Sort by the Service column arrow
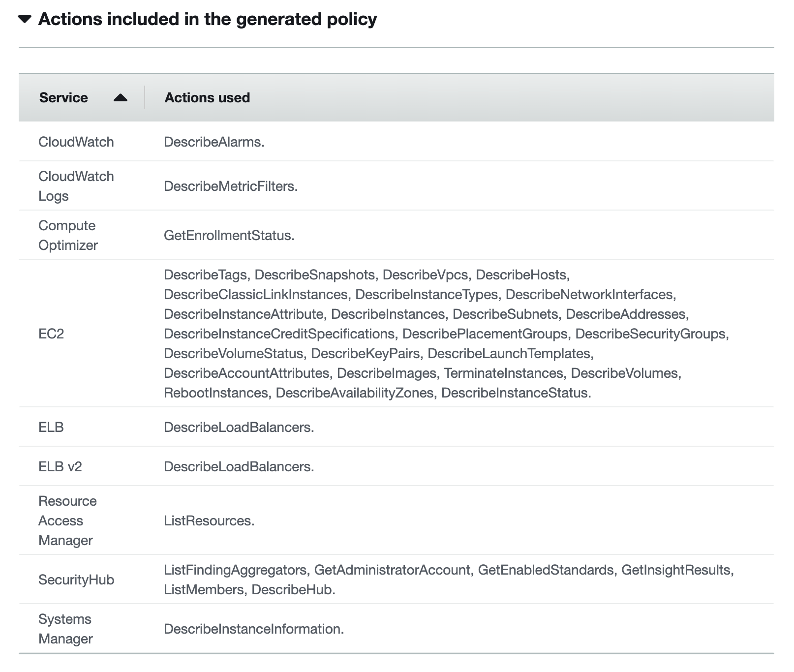This screenshot has height=672, width=794. point(121,98)
